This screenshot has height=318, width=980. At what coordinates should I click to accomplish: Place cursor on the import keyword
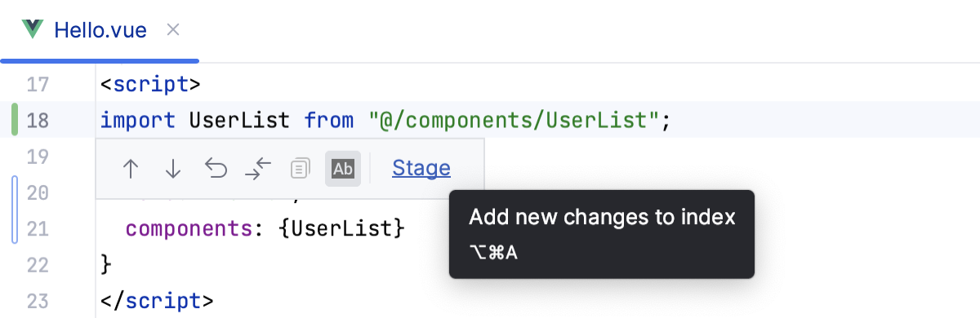(137, 121)
